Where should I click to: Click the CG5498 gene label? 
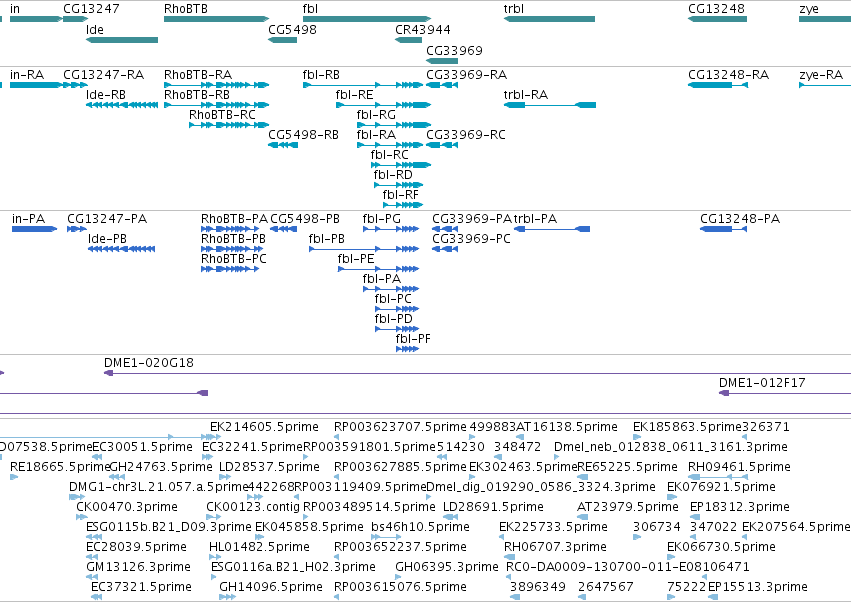click(292, 30)
